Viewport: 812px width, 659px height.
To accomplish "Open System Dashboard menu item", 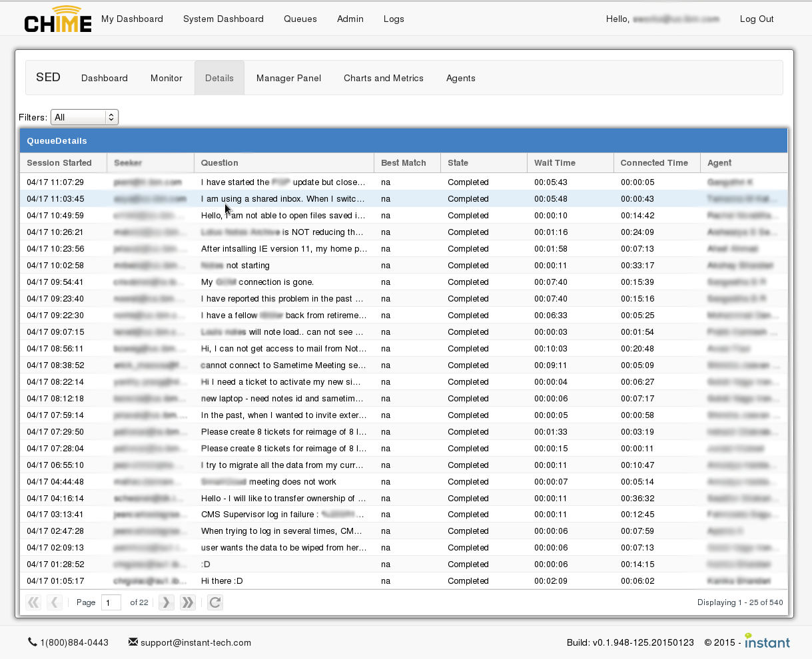I will coord(223,19).
